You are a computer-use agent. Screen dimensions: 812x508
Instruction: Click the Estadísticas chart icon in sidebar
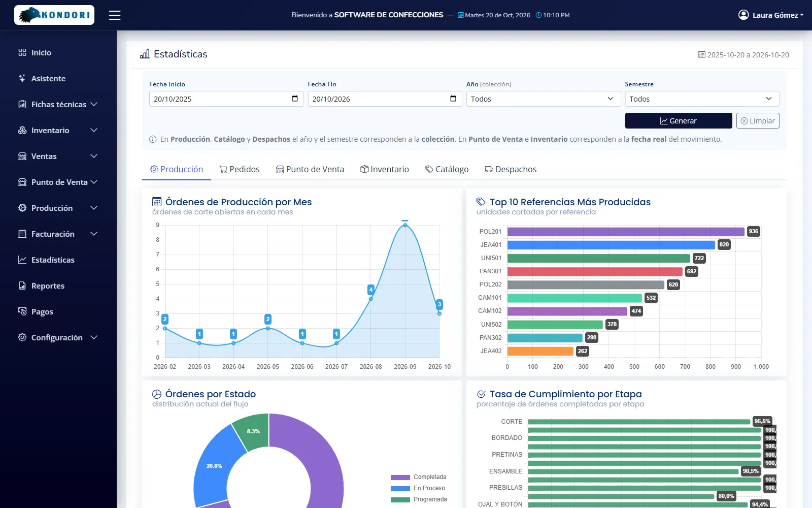tap(22, 260)
